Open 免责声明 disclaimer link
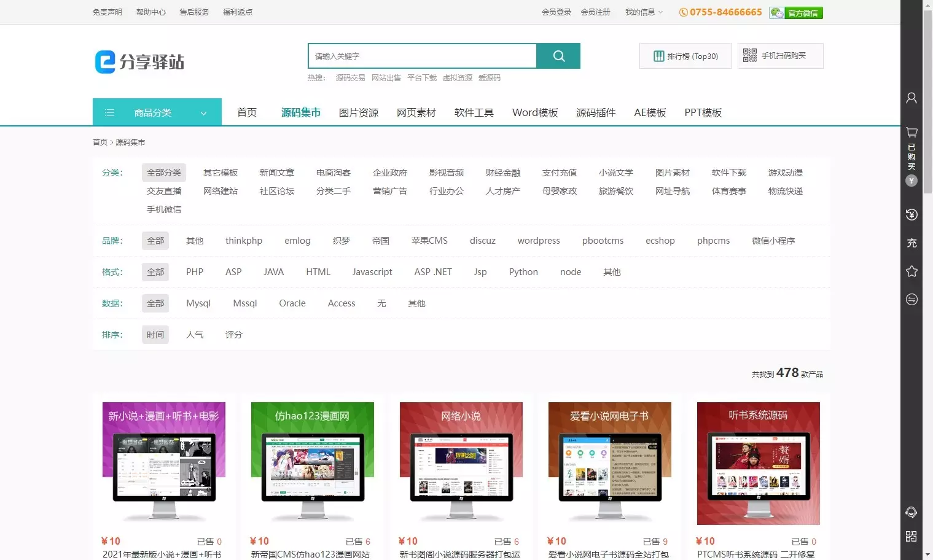 [x=107, y=12]
